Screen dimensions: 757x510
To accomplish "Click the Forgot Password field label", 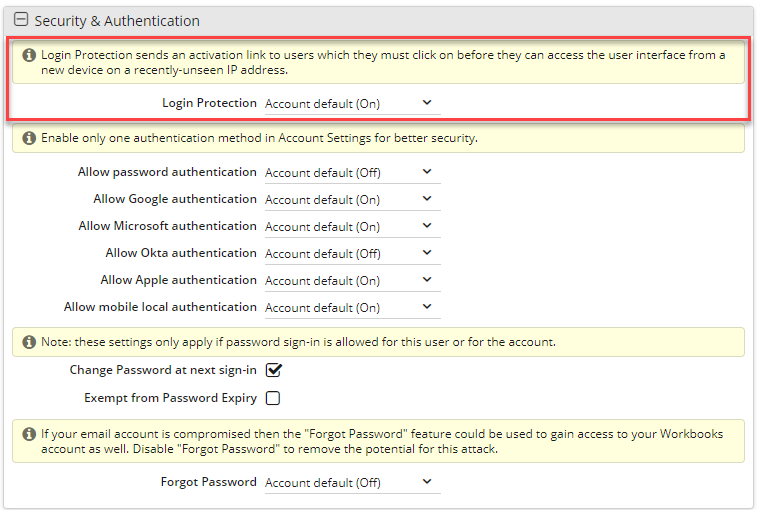I will pos(209,482).
